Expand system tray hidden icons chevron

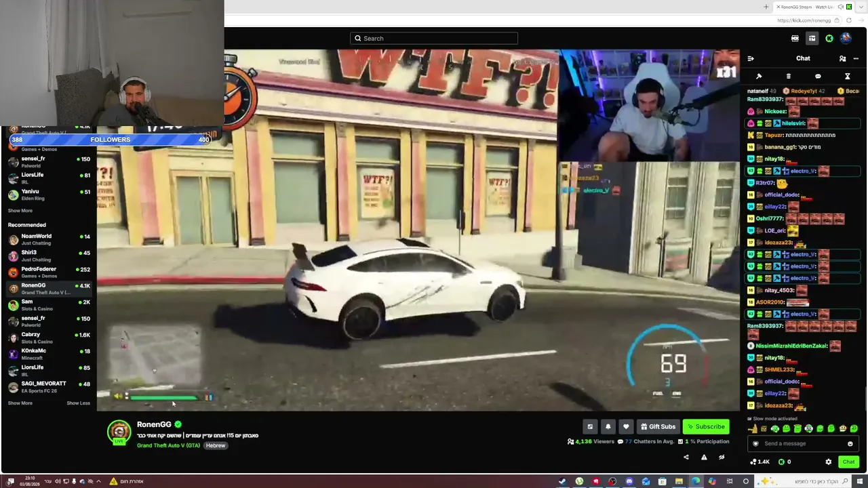click(98, 481)
